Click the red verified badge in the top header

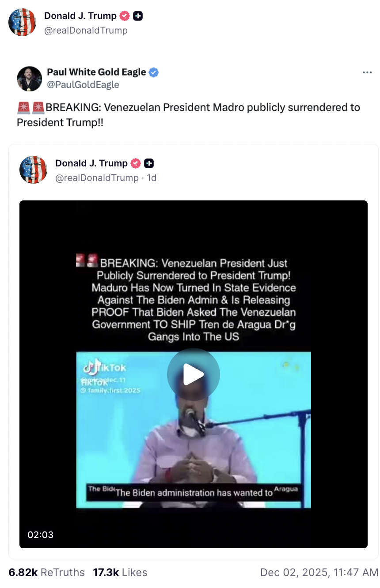point(125,16)
